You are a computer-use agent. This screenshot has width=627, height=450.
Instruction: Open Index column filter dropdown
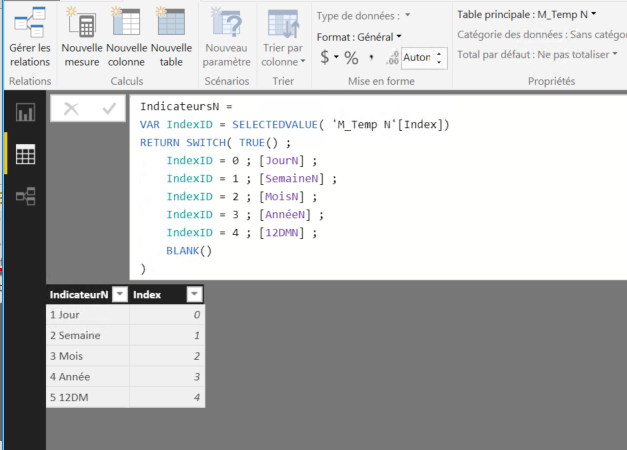(194, 294)
